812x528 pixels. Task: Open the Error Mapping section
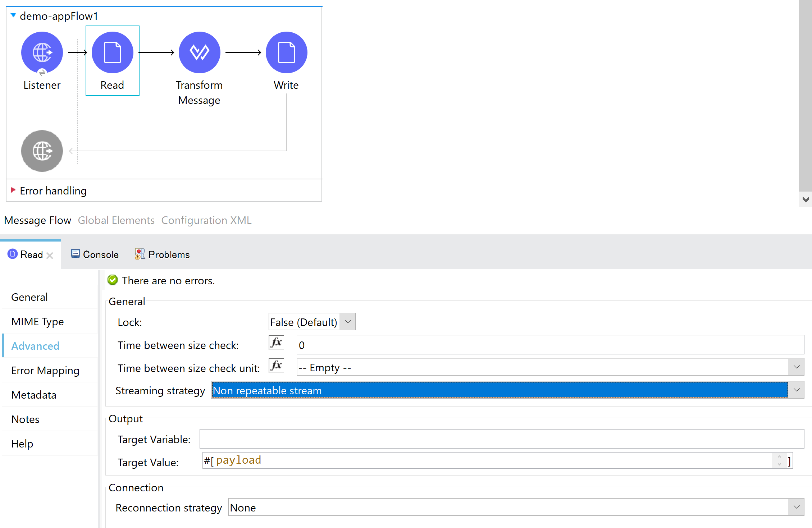(45, 371)
